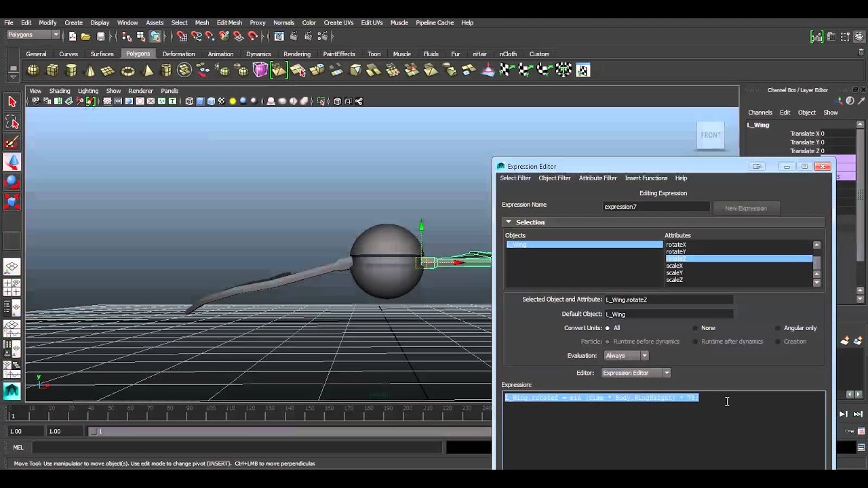Click the New Scene icon

[x=72, y=37]
